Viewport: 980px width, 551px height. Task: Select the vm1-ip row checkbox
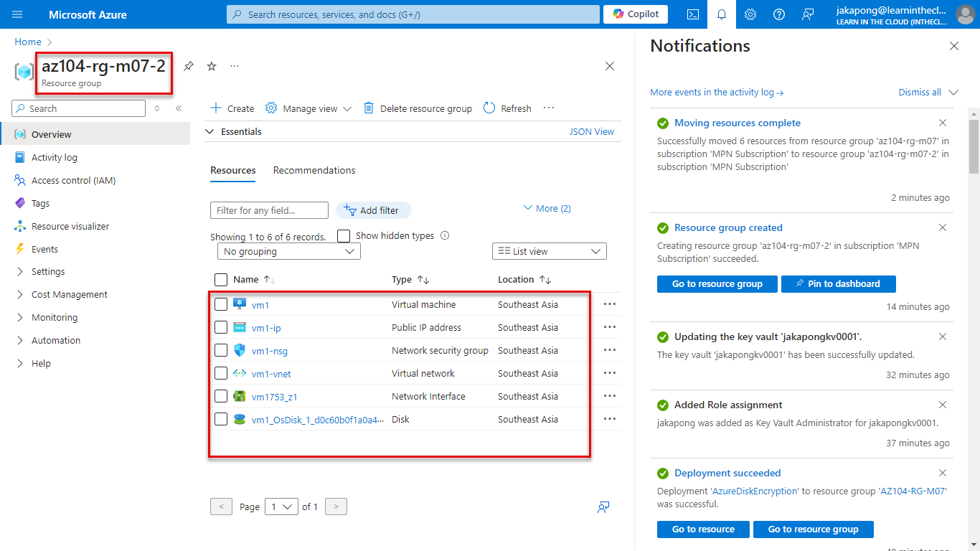[x=221, y=327]
